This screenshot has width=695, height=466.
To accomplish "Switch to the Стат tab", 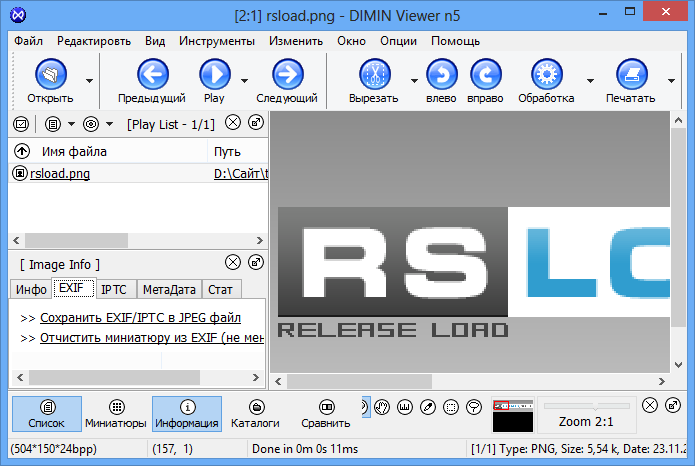I will (x=220, y=290).
